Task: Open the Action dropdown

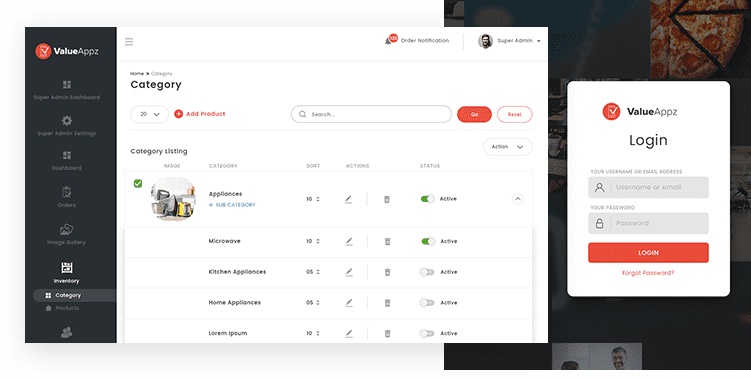Action: 507,147
